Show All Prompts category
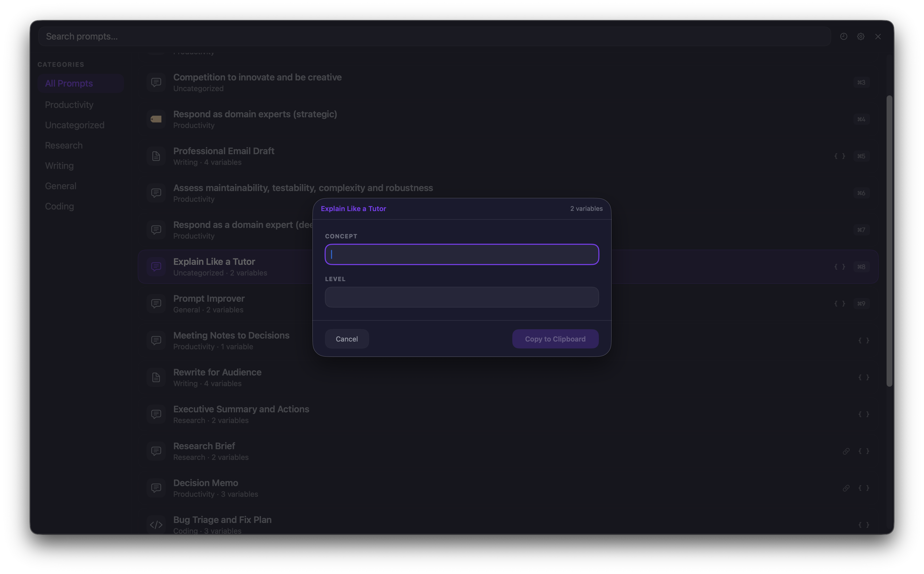924x574 pixels. (x=69, y=84)
